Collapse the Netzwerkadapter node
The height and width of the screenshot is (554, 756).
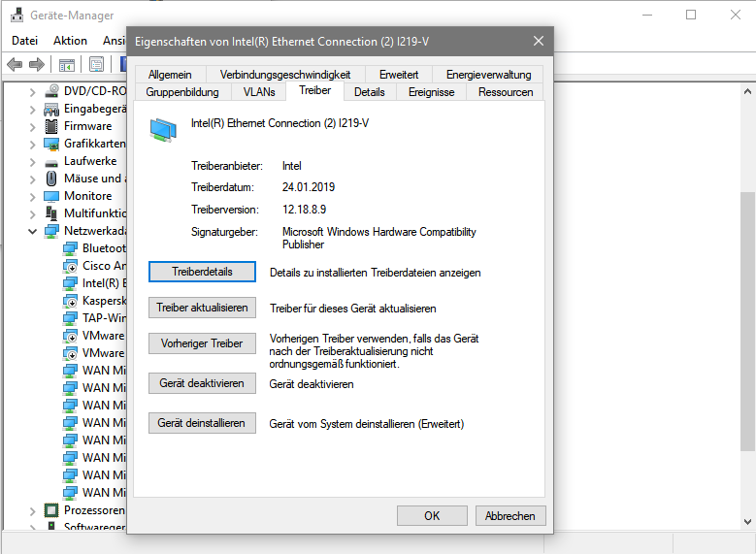coord(32,232)
